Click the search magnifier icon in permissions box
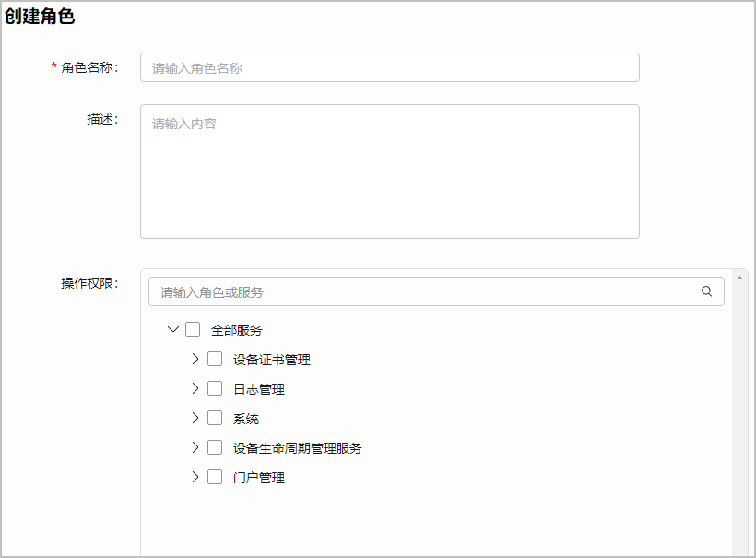This screenshot has height=558, width=756. tap(706, 291)
